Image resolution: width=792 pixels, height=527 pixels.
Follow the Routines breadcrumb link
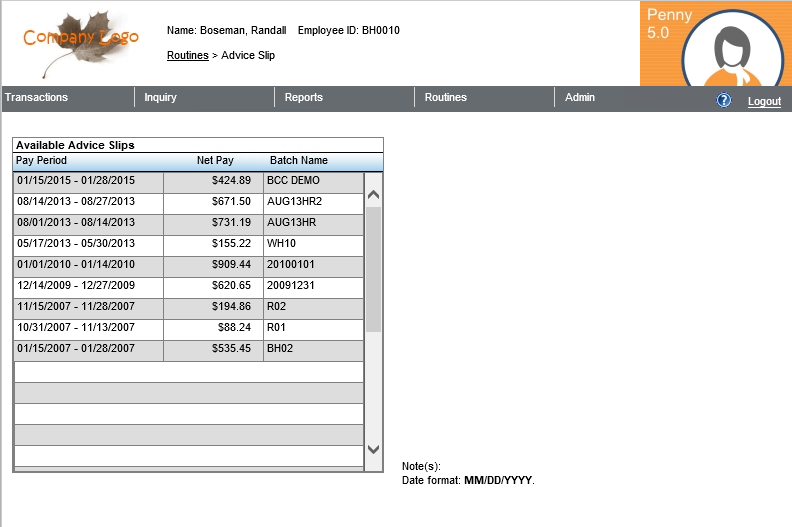(x=187, y=56)
